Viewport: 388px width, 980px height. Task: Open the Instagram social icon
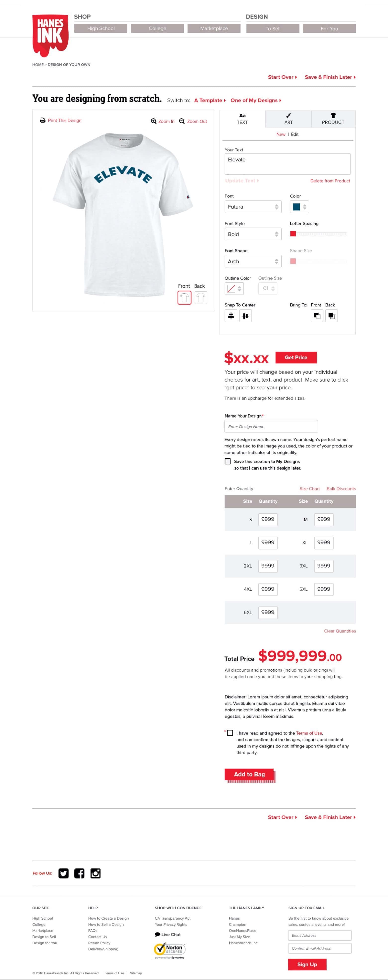tap(96, 873)
